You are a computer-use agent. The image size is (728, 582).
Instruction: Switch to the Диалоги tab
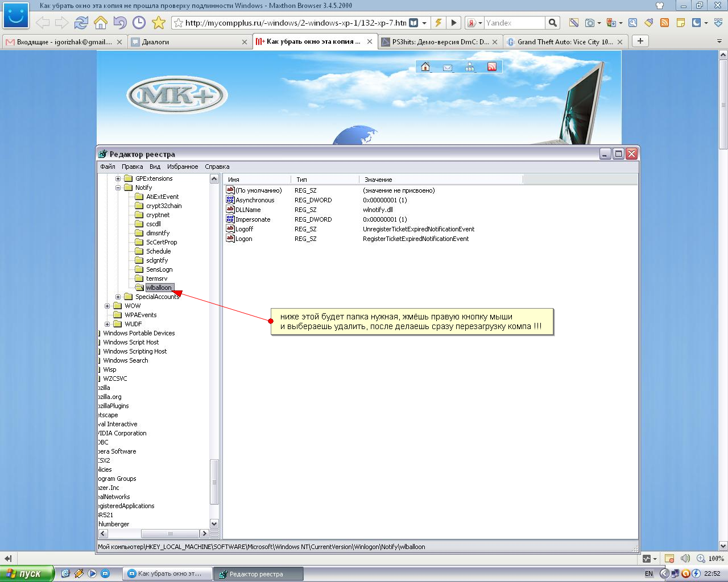[x=189, y=41]
